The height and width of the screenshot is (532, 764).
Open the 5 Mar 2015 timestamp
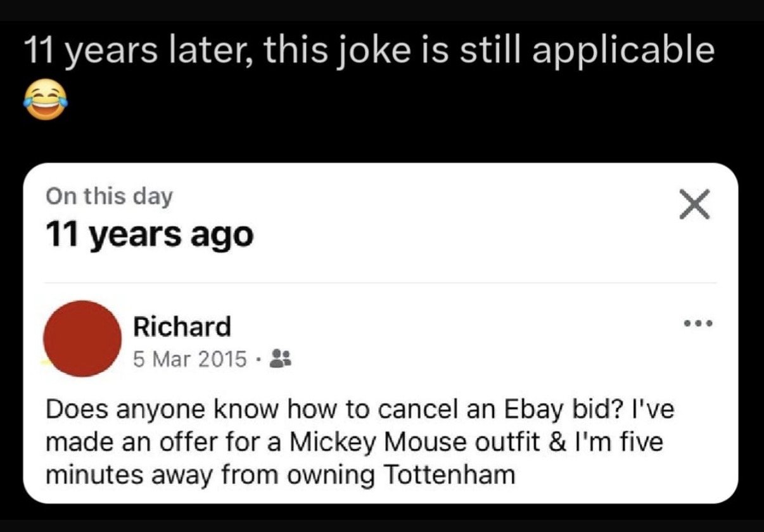tap(189, 359)
